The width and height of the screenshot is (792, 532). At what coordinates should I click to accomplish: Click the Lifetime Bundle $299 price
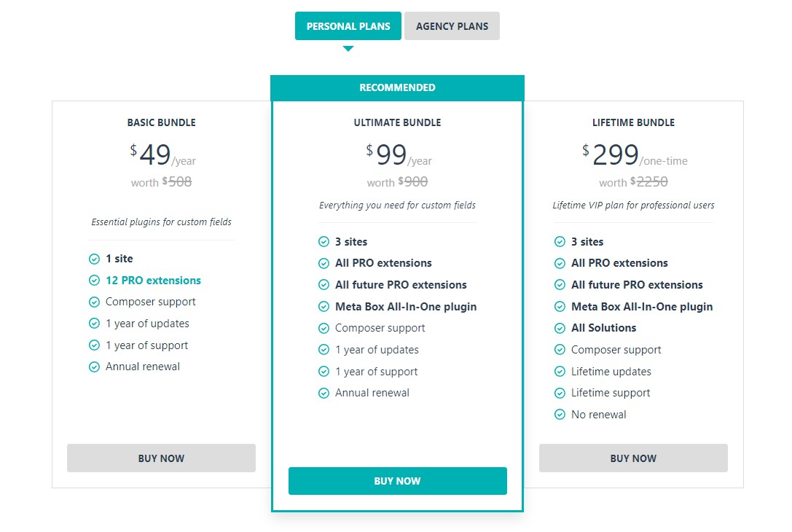click(615, 154)
